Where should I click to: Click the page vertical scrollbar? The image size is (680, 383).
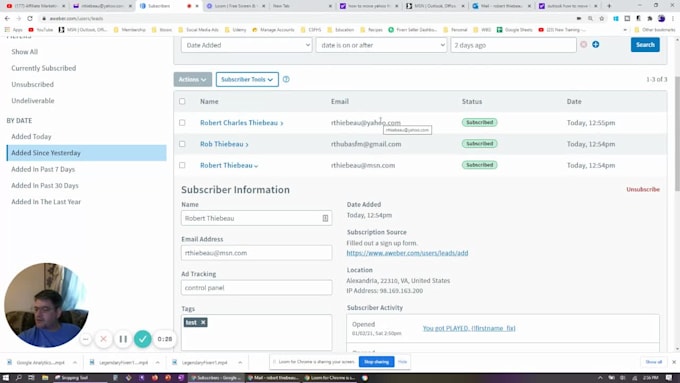point(677,134)
